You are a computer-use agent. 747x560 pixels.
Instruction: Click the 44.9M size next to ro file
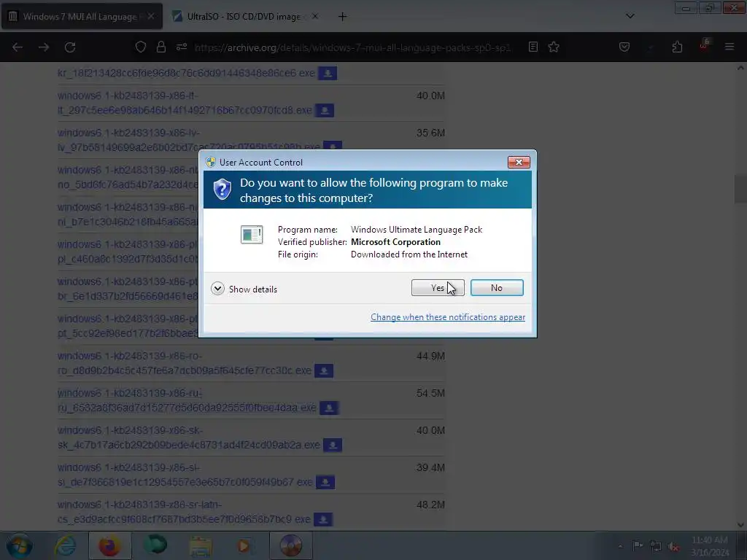click(430, 356)
